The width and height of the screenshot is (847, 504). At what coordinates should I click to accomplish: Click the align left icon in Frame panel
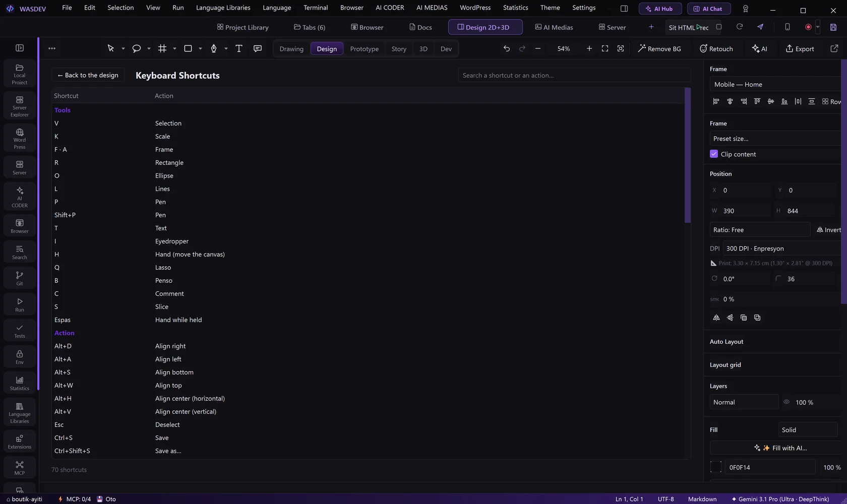tap(716, 101)
